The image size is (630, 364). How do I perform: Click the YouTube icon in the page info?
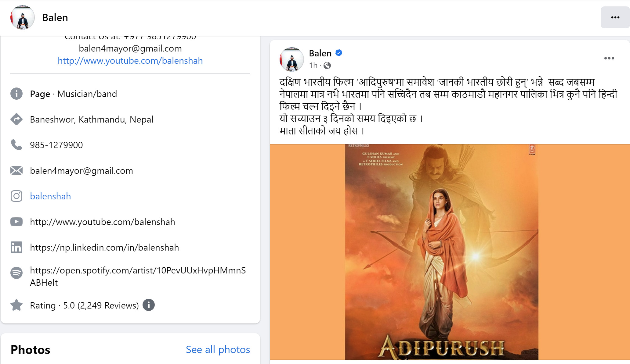pyautogui.click(x=16, y=222)
